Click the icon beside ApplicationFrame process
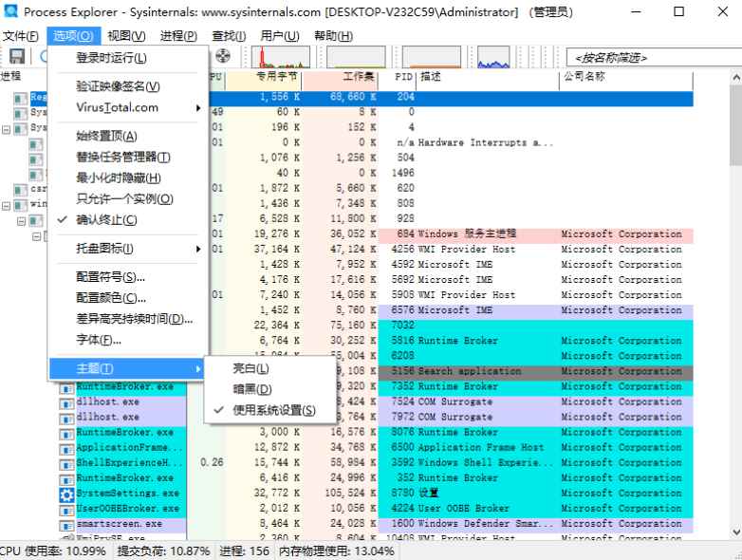742x560 pixels. (66, 448)
